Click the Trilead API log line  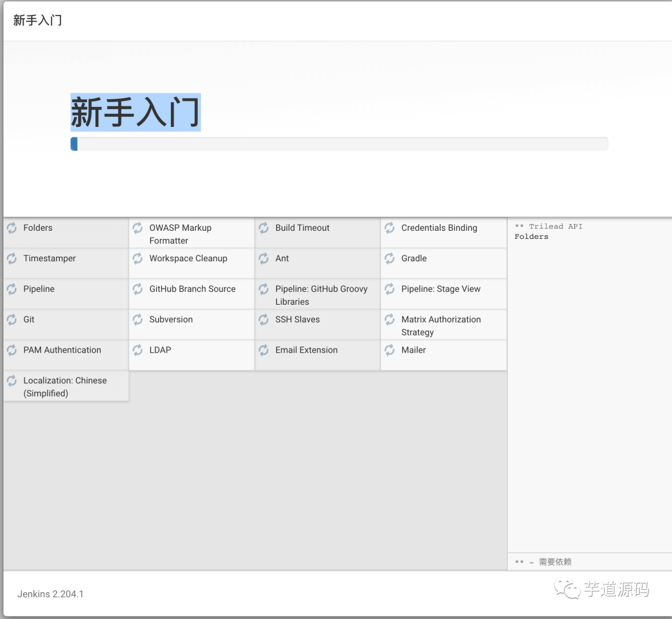pos(549,226)
